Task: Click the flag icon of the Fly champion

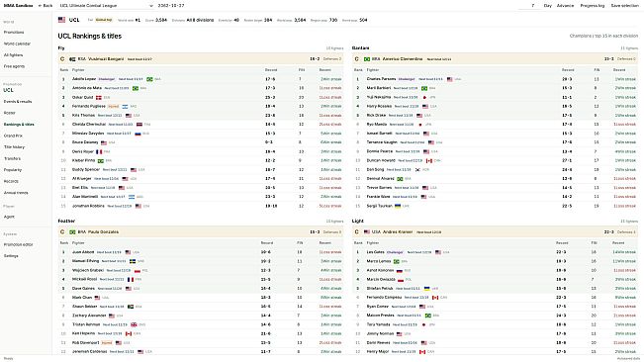Action: (72, 59)
